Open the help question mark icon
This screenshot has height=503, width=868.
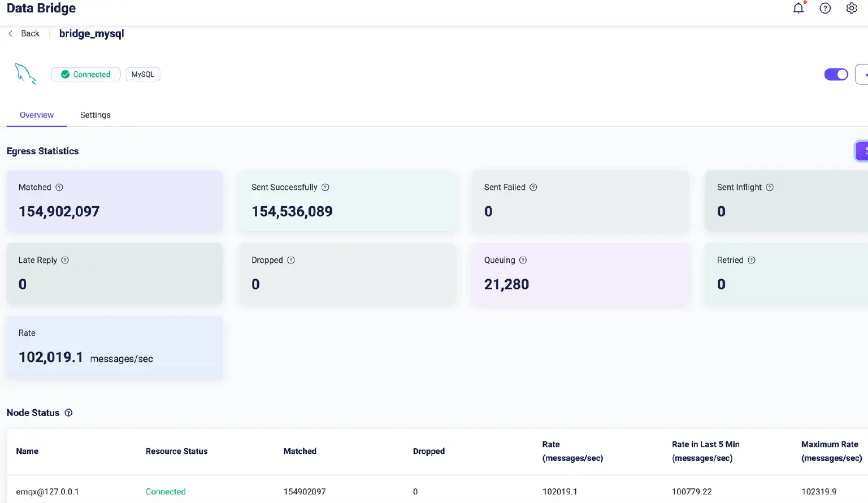coord(825,8)
